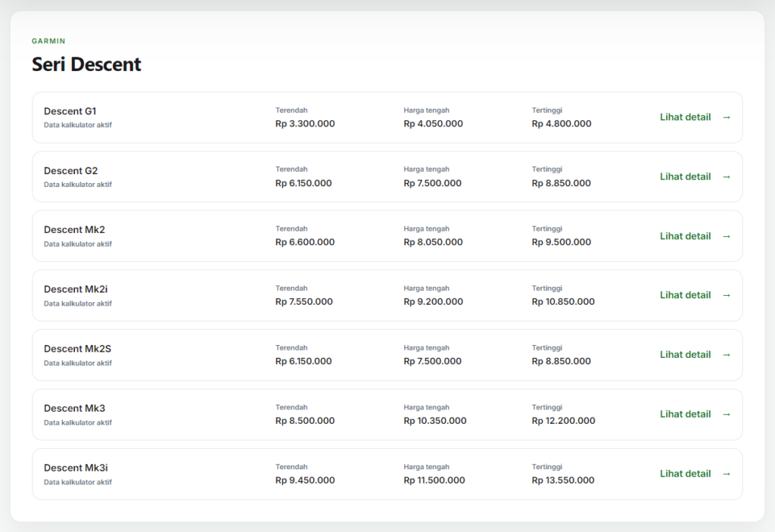This screenshot has width=775, height=532.
Task: Click middle price Rp 4.050.000
Action: pos(433,123)
